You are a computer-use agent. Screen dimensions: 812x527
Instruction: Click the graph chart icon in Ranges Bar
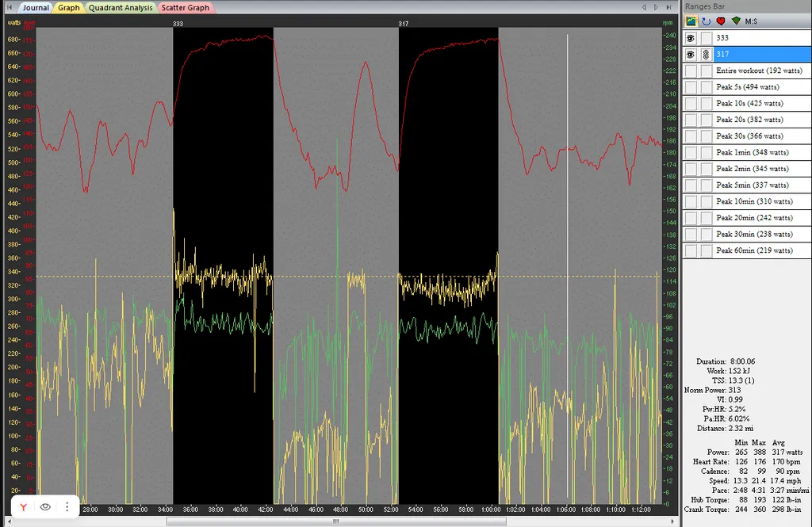click(x=691, y=21)
